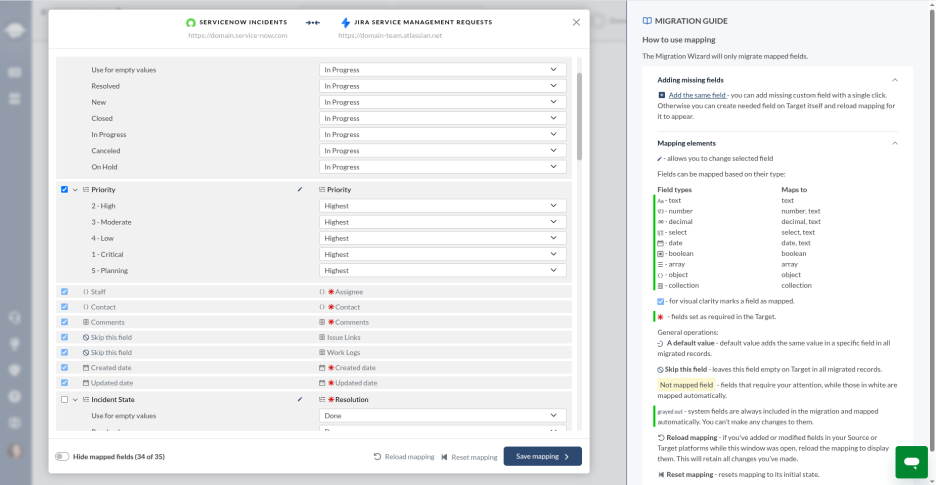Click the pencil edit icon for Incident State
The height and width of the screenshot is (485, 936).
click(x=300, y=399)
